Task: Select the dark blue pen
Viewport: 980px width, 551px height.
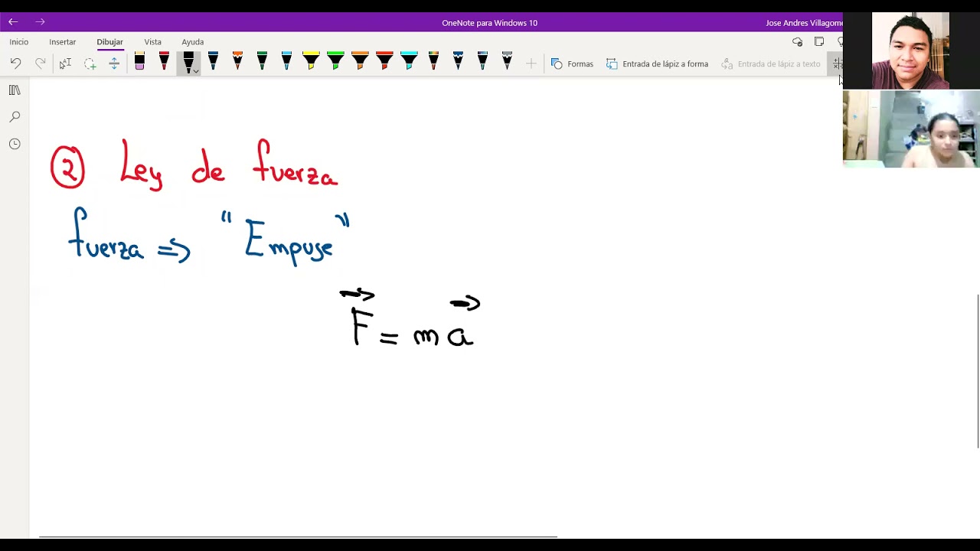Action: click(213, 62)
